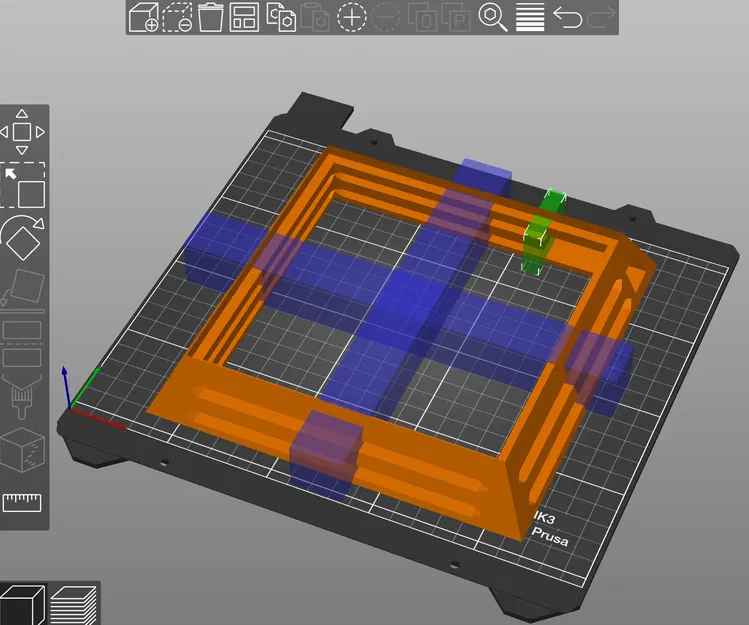This screenshot has height=625, width=749.
Task: Switch to sliced layers preview
Action: click(x=74, y=605)
